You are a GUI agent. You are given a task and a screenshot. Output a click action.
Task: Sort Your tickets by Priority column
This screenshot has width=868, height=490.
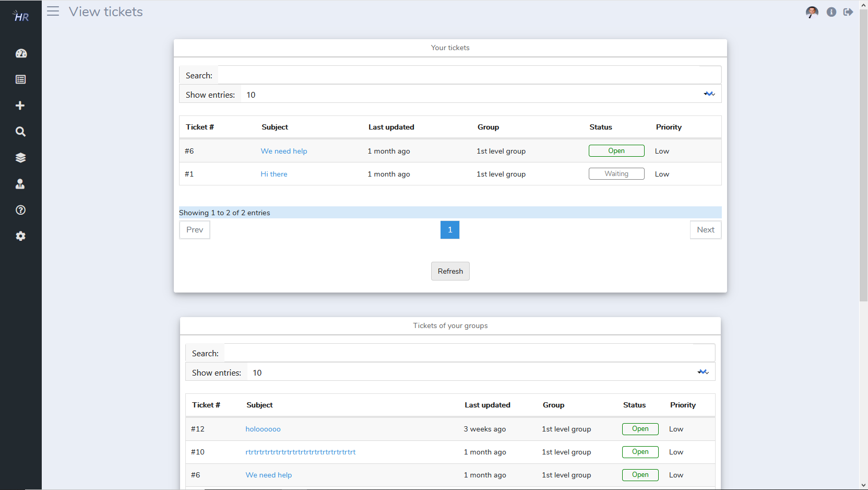coord(669,127)
